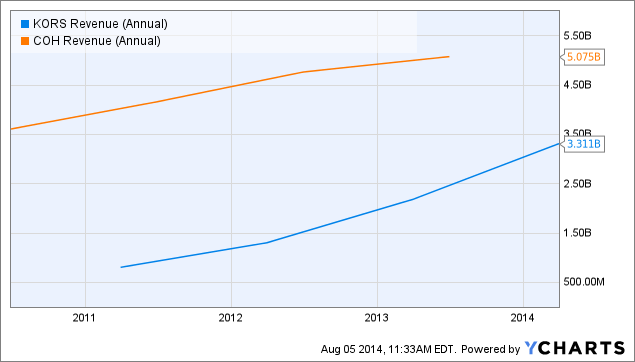Click the 500.00M y-axis label

coord(584,282)
